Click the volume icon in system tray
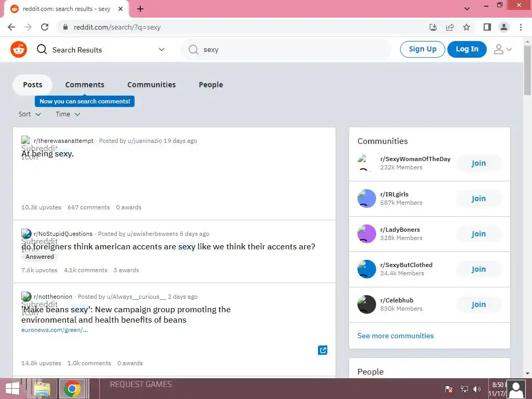 point(477,389)
